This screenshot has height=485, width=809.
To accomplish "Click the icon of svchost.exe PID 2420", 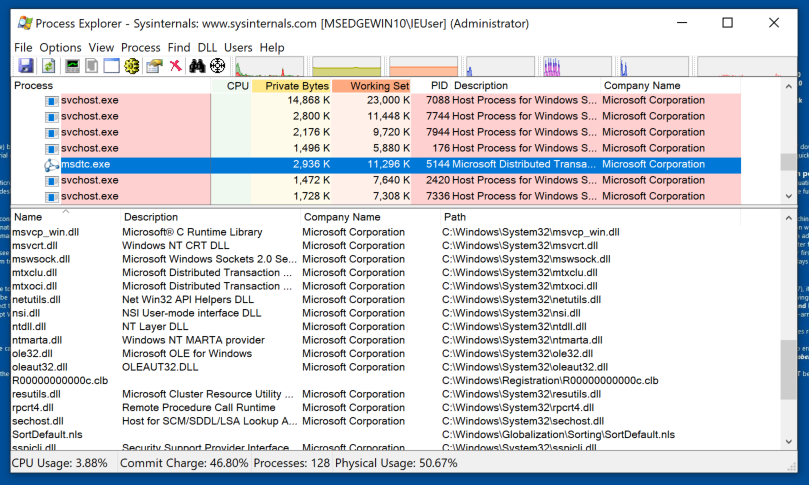I will click(x=51, y=181).
